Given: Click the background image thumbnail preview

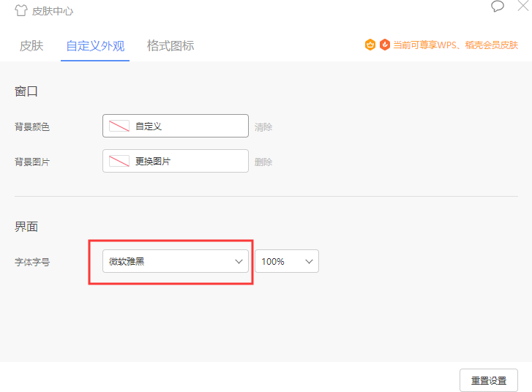Looking at the screenshot, I should point(119,161).
